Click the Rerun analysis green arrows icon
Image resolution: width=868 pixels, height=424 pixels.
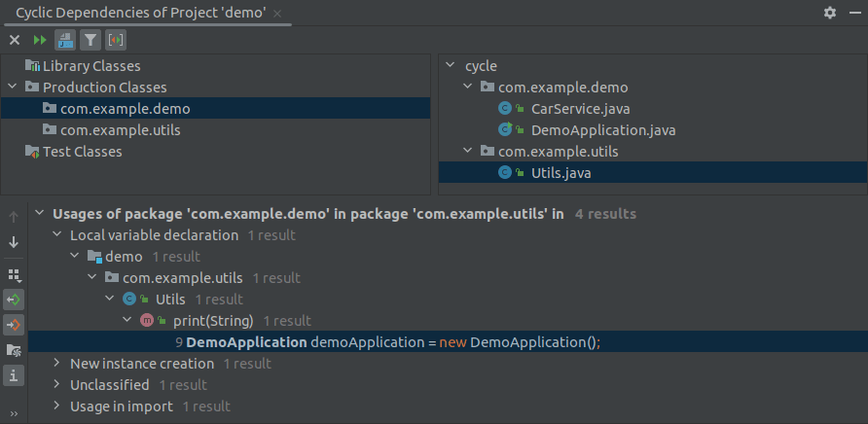40,40
